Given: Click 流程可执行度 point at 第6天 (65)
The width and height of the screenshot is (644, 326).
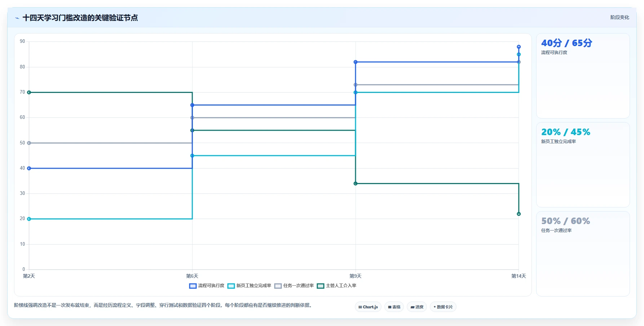Looking at the screenshot, I should pyautogui.click(x=192, y=105).
